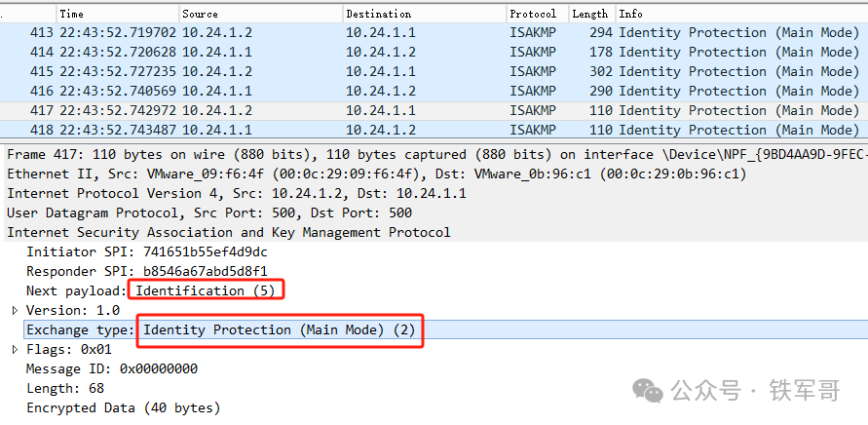Screen dimensions: 868x425
Task: Select packet 418 in the list
Action: point(434,130)
